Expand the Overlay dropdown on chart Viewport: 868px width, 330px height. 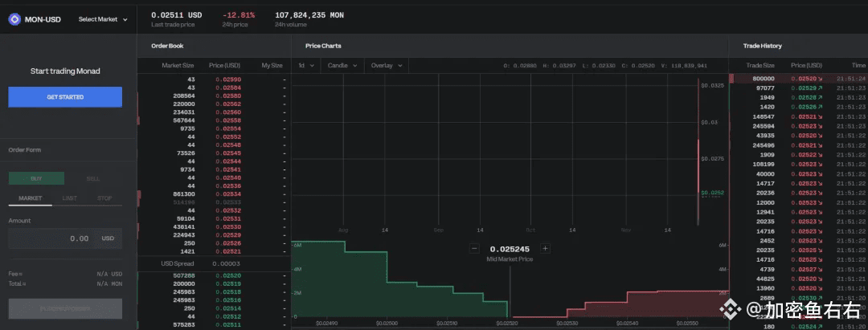387,65
